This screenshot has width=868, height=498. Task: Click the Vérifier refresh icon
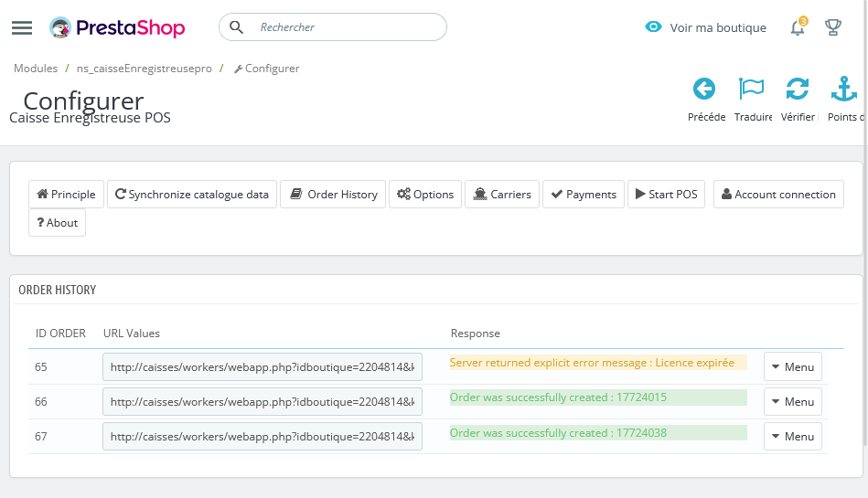pyautogui.click(x=798, y=89)
